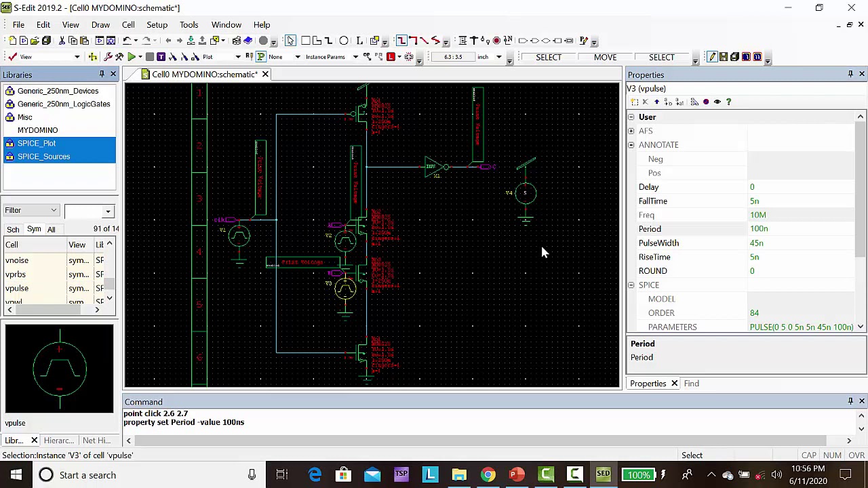Click the green floppy save icon
The image size is (868, 488).
[724, 57]
